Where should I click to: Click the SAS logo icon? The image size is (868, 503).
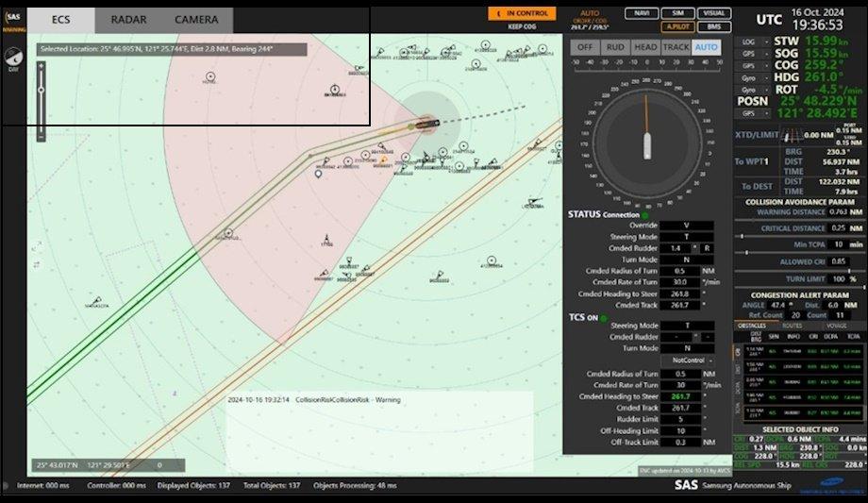pos(13,18)
